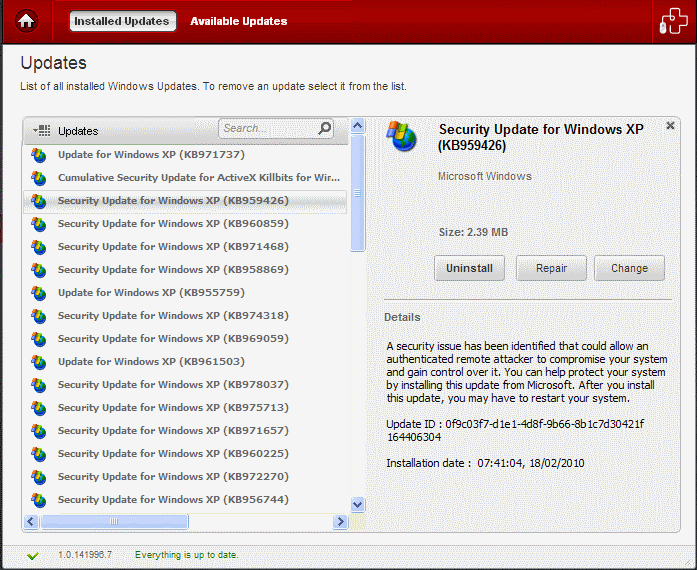Uninstall the KB959426 update
697x570 pixels.
click(469, 268)
